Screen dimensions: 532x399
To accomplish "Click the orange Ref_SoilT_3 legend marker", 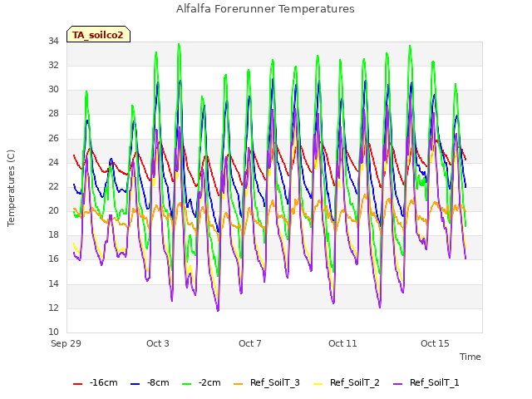I will (x=239, y=384).
